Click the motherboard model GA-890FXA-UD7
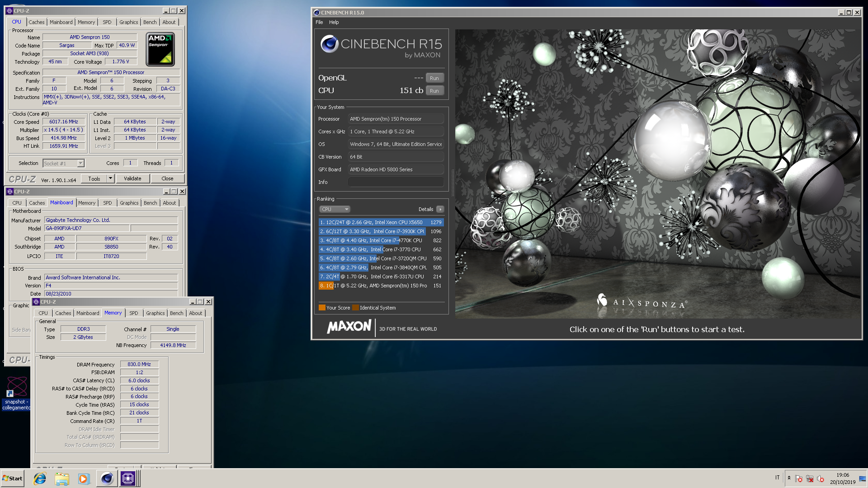Image resolution: width=868 pixels, height=488 pixels. 87,228
